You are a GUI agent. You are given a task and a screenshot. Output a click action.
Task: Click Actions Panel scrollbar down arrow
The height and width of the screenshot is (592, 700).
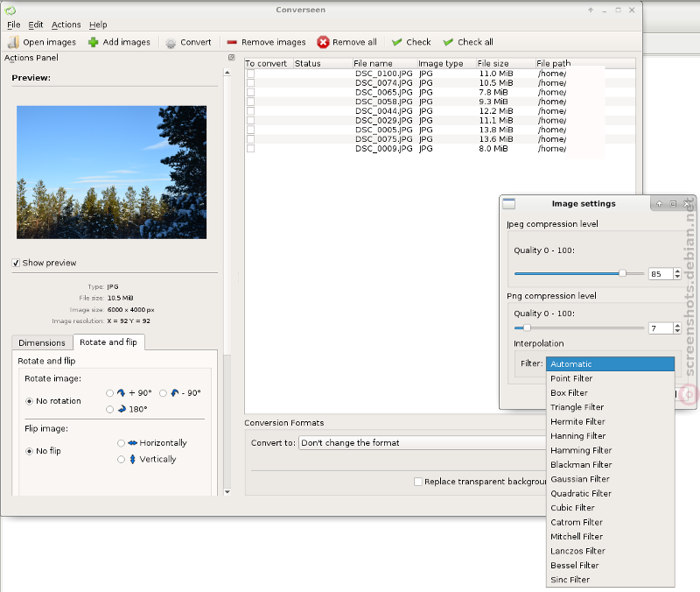(x=227, y=491)
